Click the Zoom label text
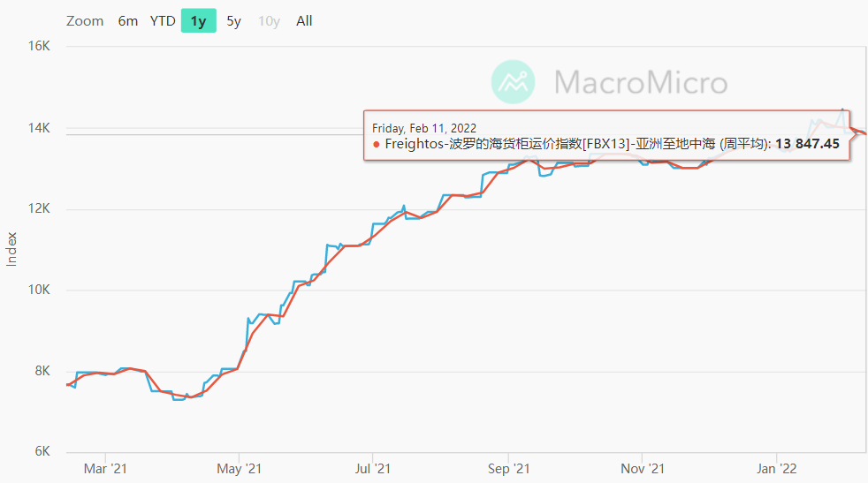This screenshot has height=483, width=868. tap(85, 21)
